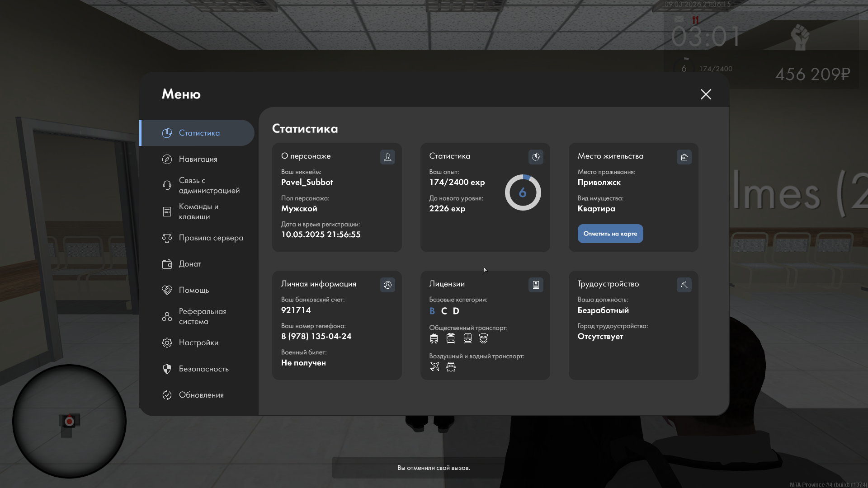Open the Донат menu section
This screenshot has height=488, width=868.
(190, 264)
